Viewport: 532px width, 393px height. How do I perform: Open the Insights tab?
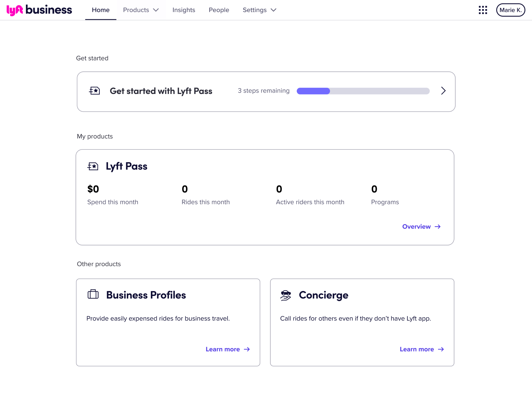[x=184, y=10]
